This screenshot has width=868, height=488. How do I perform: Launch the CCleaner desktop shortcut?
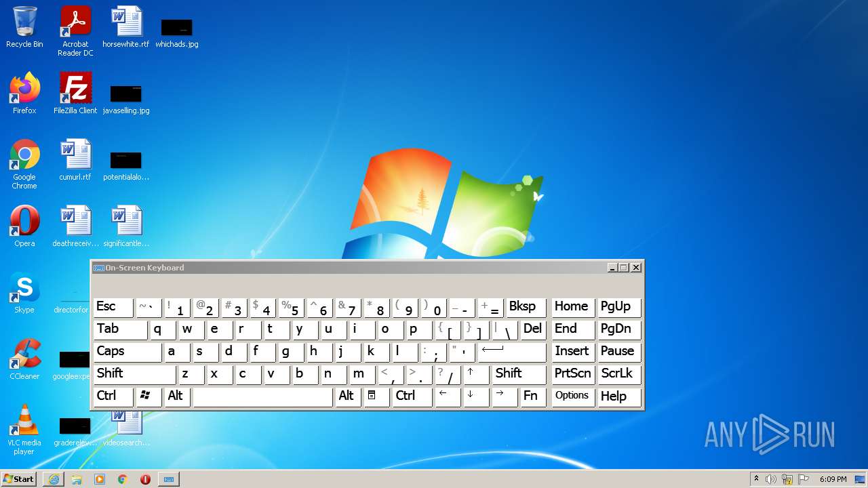tap(24, 359)
